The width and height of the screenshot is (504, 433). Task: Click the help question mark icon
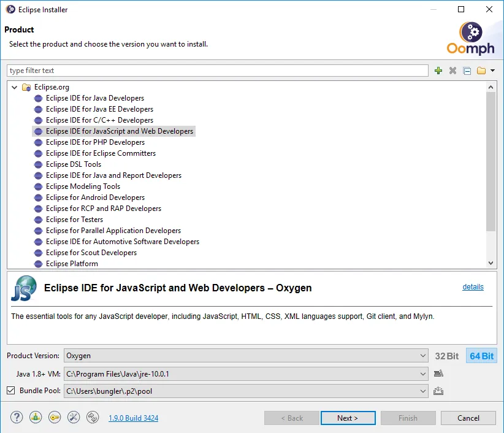tap(17, 418)
